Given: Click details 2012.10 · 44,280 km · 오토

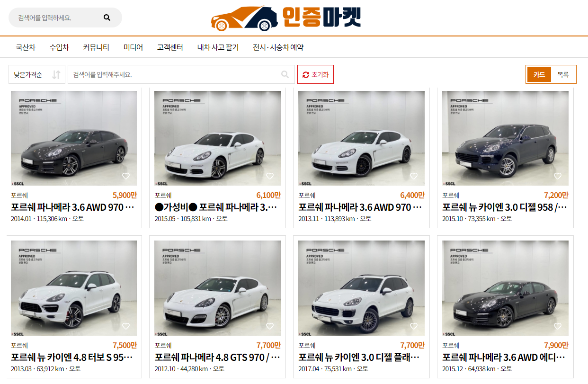Looking at the screenshot, I should [x=190, y=369].
